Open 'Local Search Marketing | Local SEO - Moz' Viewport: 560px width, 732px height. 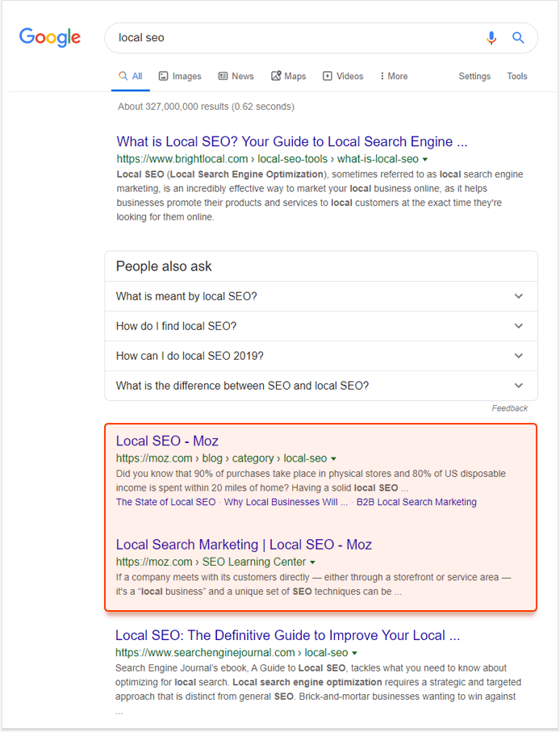[x=244, y=545]
